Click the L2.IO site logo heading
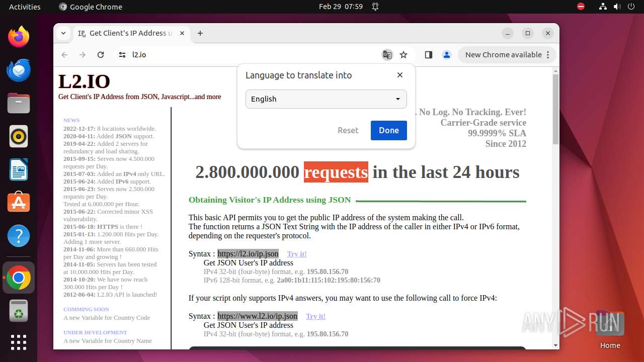 (x=84, y=81)
